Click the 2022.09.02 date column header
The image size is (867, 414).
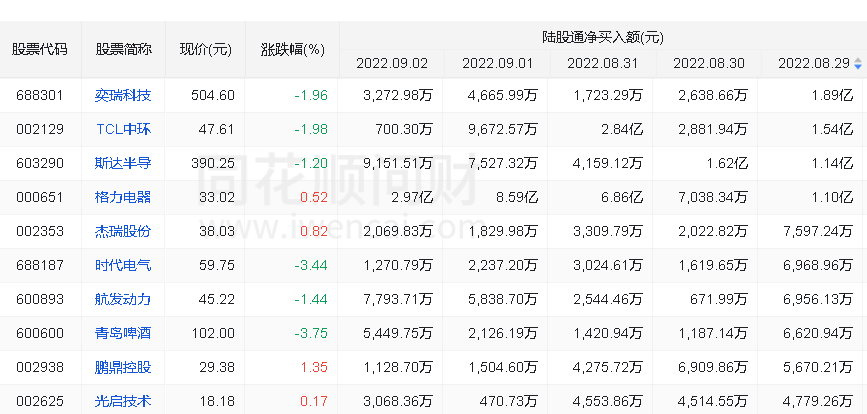click(x=391, y=63)
